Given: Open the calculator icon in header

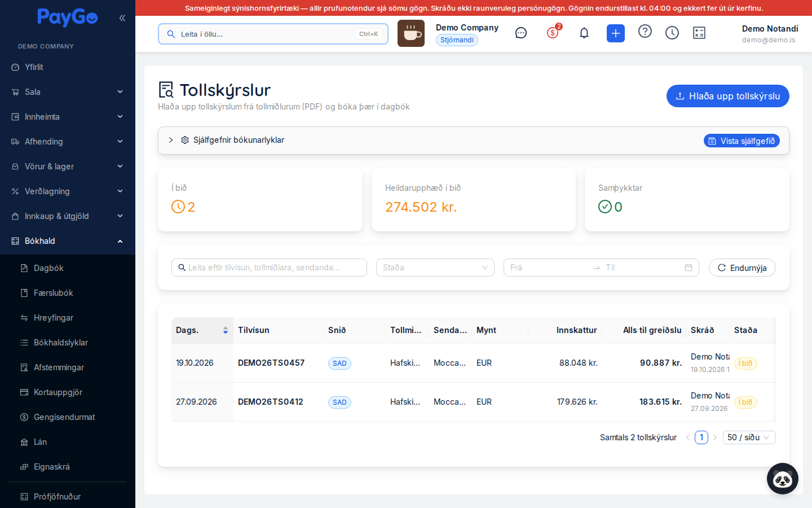Looking at the screenshot, I should (x=699, y=33).
